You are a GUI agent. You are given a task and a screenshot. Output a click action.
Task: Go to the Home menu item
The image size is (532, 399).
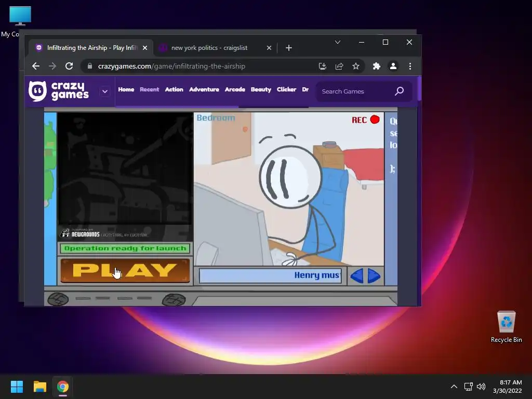[126, 89]
